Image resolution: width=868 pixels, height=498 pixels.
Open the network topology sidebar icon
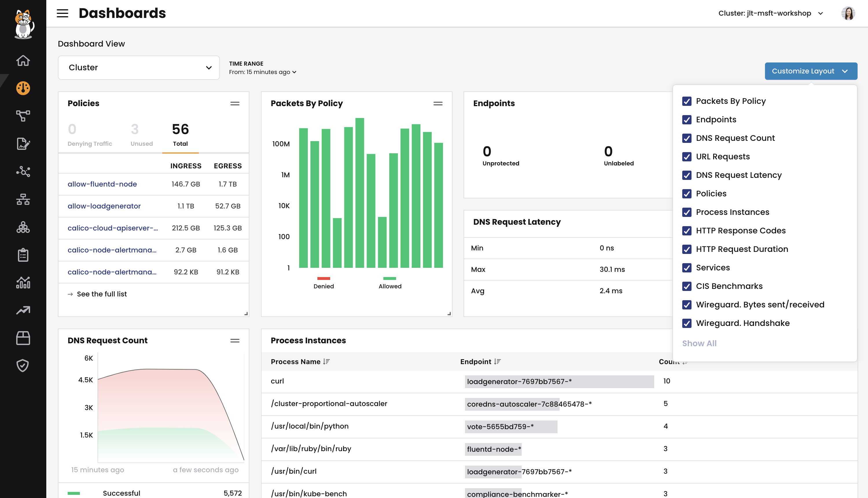[x=23, y=200]
